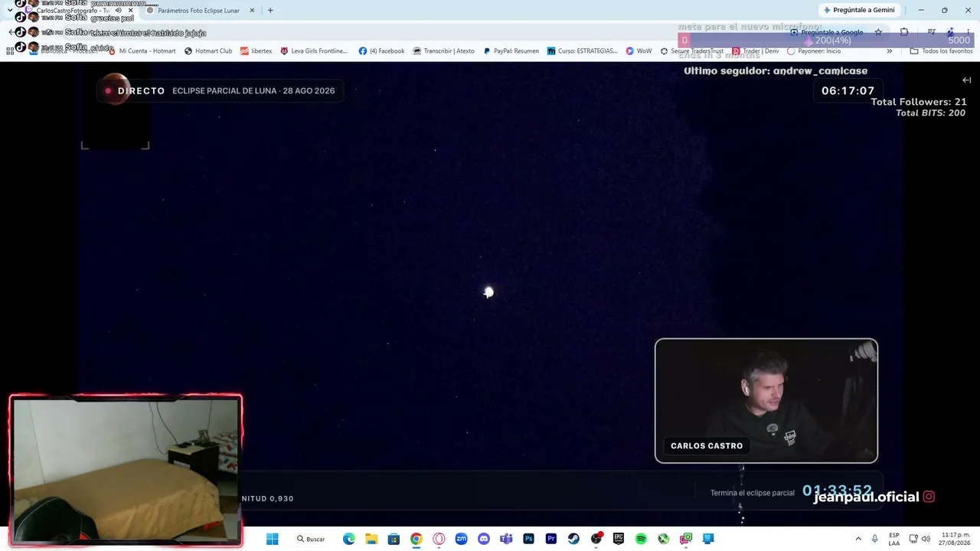Open Epic Games Launcher from the taskbar
Image resolution: width=980 pixels, height=551 pixels.
point(619,539)
